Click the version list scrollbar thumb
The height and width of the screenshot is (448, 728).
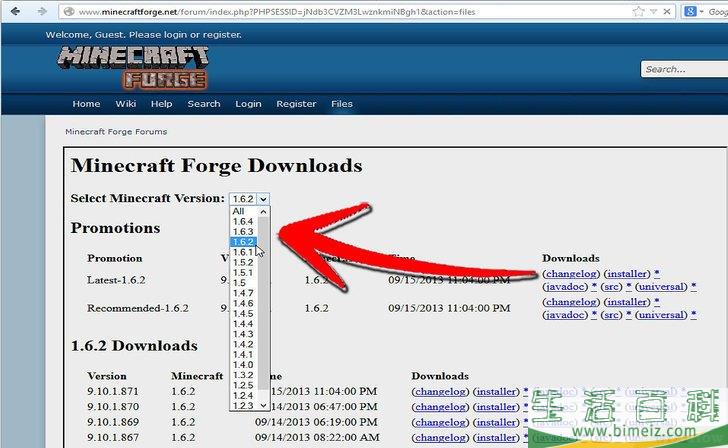(x=263, y=303)
